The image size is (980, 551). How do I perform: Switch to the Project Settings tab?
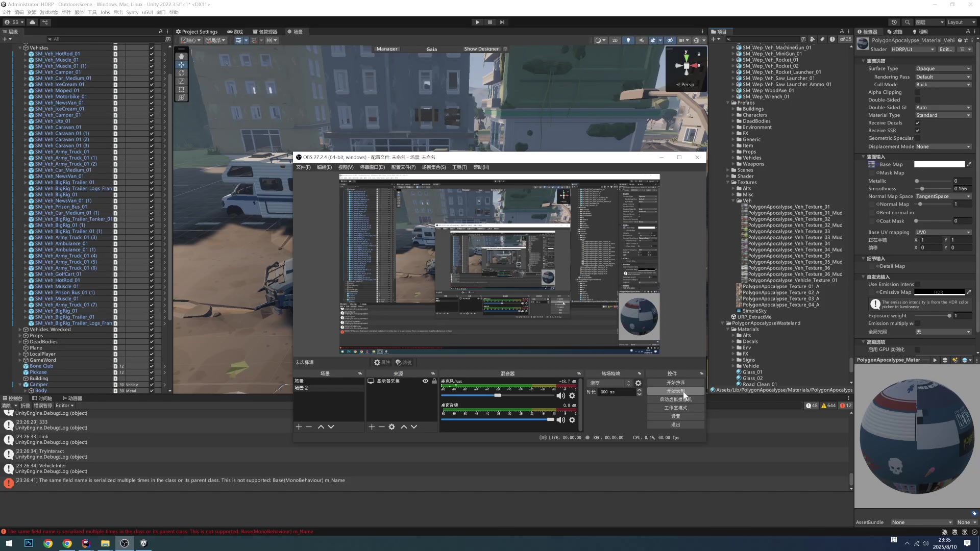[x=197, y=32]
